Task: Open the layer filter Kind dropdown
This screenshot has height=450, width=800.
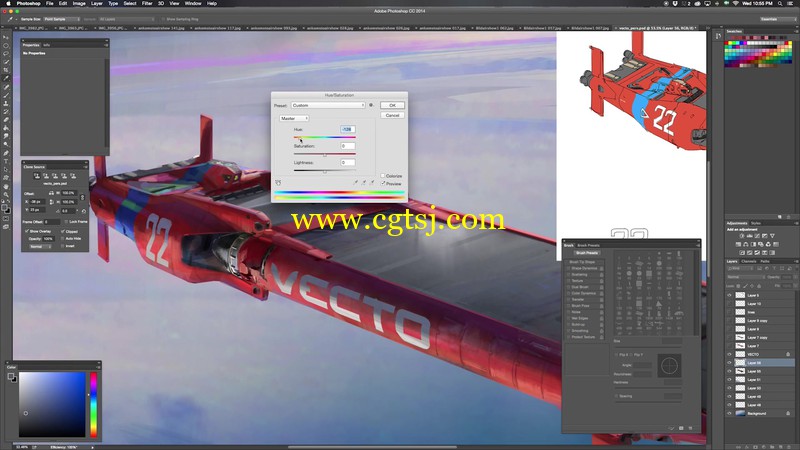Action: click(739, 268)
